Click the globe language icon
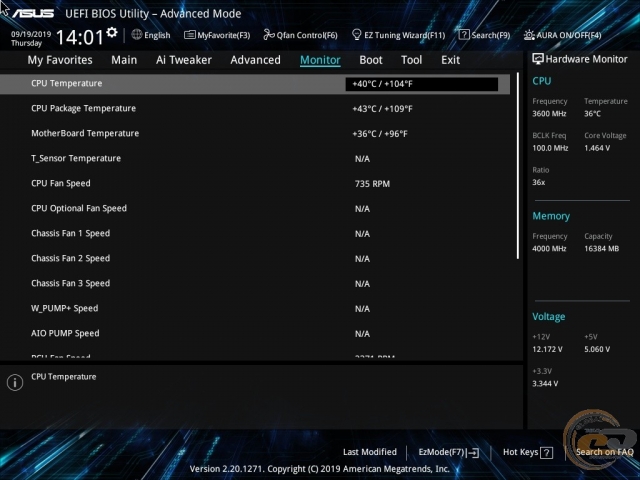 137,35
